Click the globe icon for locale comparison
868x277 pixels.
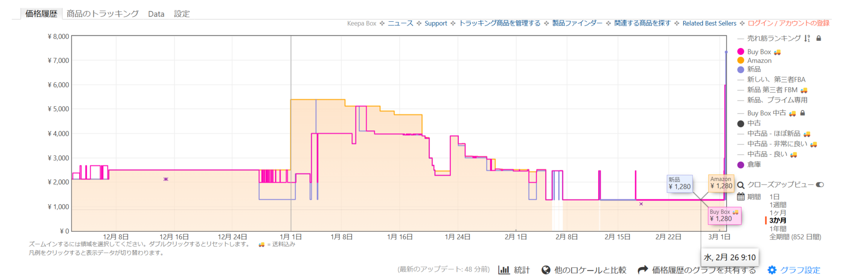coord(546,270)
